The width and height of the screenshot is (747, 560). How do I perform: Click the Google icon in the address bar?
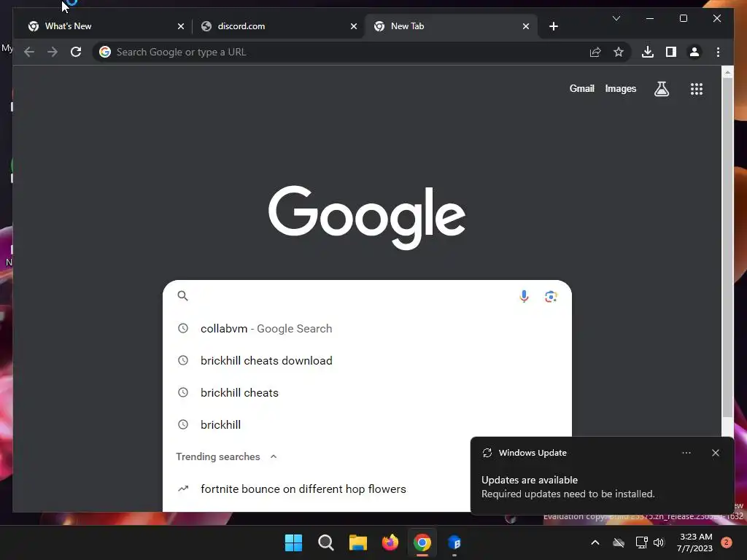pos(105,52)
